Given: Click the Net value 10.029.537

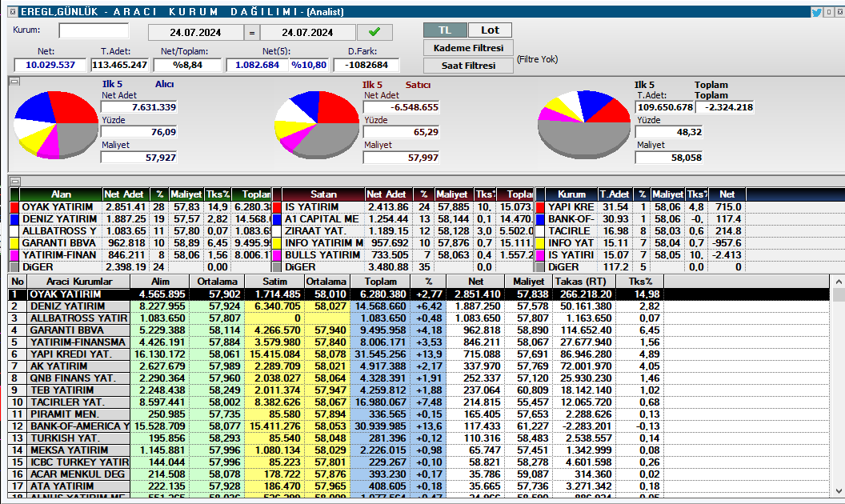Looking at the screenshot, I should click(x=50, y=65).
